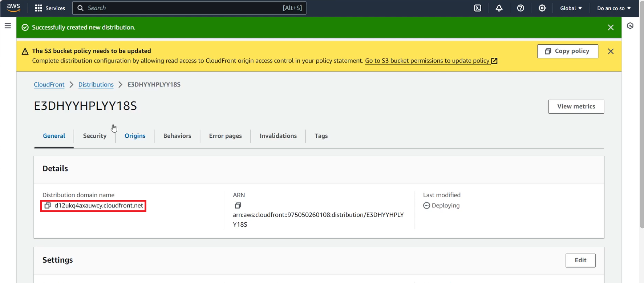Open the hamburger side navigation menu
Image resolution: width=644 pixels, height=283 pixels.
click(x=8, y=26)
